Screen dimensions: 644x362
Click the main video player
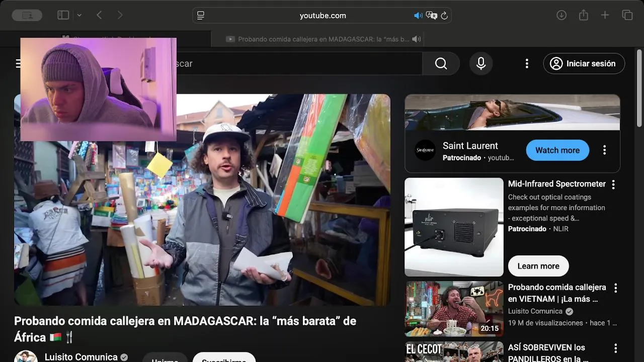tap(202, 200)
